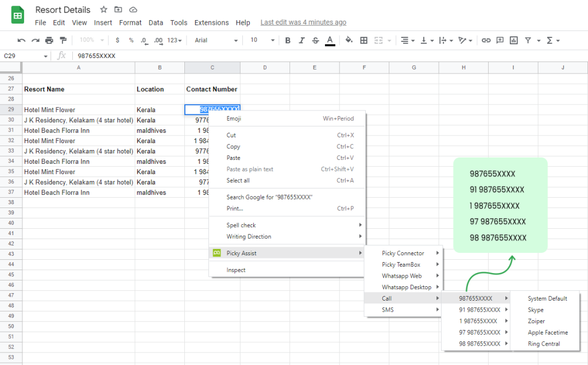Open the fill color picker

click(349, 40)
